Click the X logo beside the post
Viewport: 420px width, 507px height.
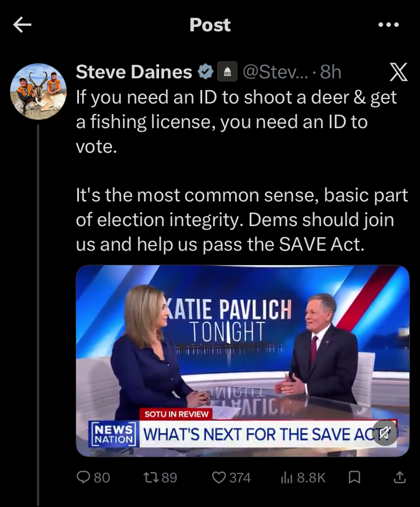click(x=398, y=72)
